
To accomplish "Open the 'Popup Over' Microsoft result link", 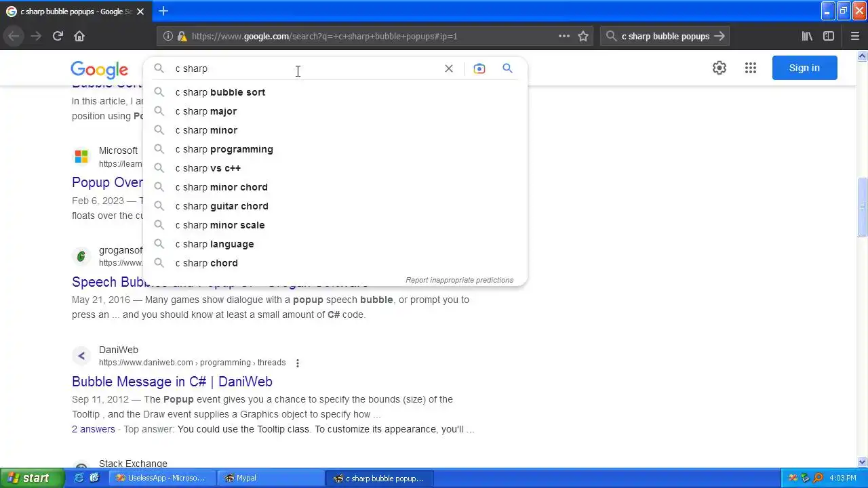I will pyautogui.click(x=107, y=182).
